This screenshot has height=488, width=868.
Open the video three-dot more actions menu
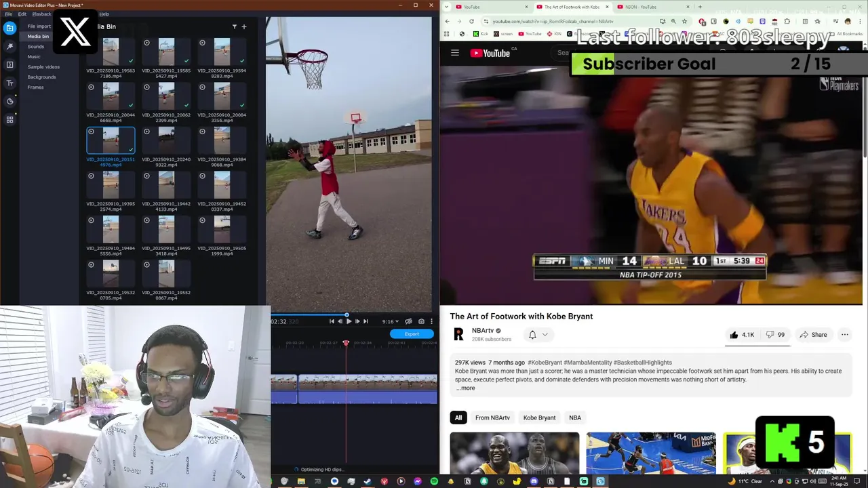click(845, 335)
